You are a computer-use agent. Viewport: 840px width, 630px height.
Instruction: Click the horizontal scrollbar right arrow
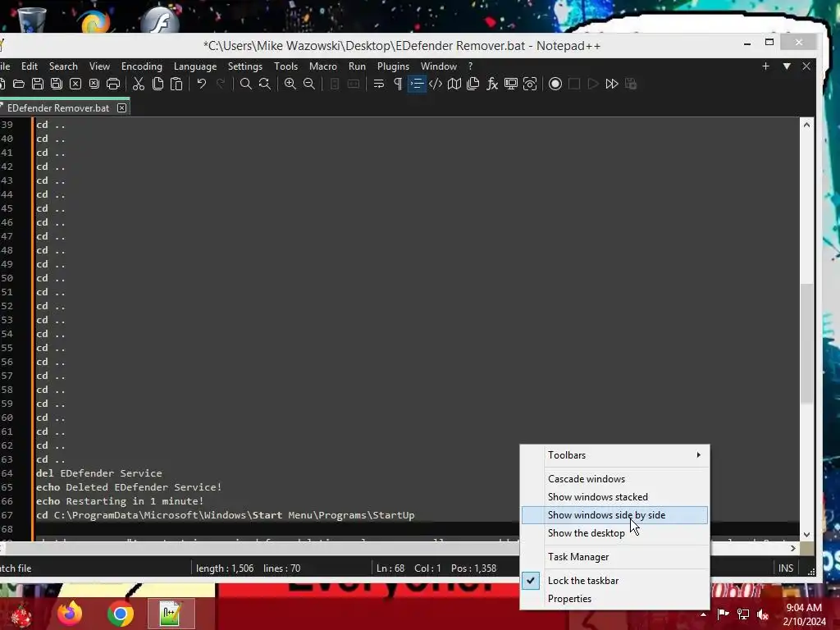[x=793, y=549]
